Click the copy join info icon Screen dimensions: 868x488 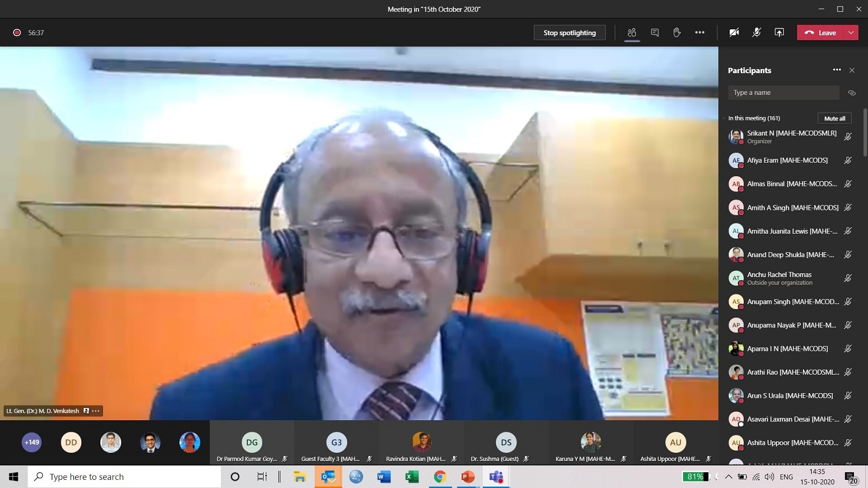(x=852, y=93)
